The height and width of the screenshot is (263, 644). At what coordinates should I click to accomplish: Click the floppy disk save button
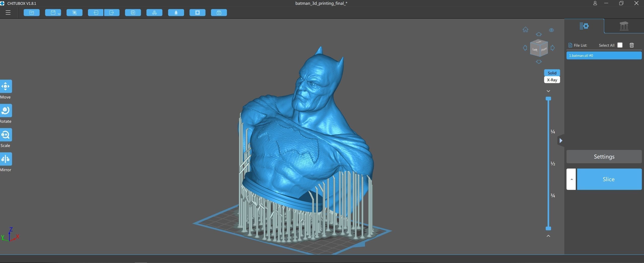pos(53,13)
